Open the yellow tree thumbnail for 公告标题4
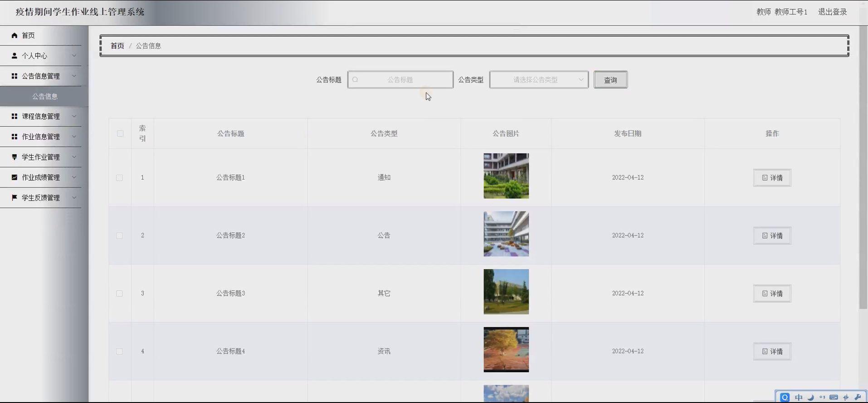The height and width of the screenshot is (403, 868). (x=506, y=350)
